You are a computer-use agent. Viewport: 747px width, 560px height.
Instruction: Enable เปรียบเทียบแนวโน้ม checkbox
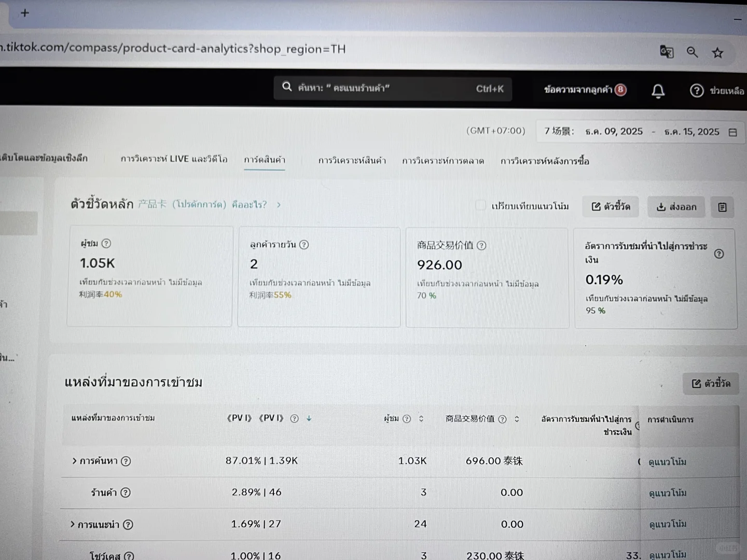[x=481, y=205]
